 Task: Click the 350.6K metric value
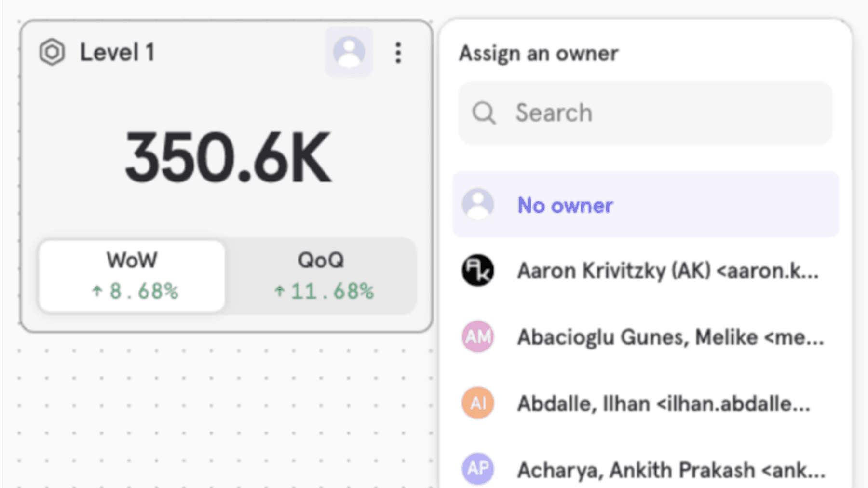coord(228,157)
